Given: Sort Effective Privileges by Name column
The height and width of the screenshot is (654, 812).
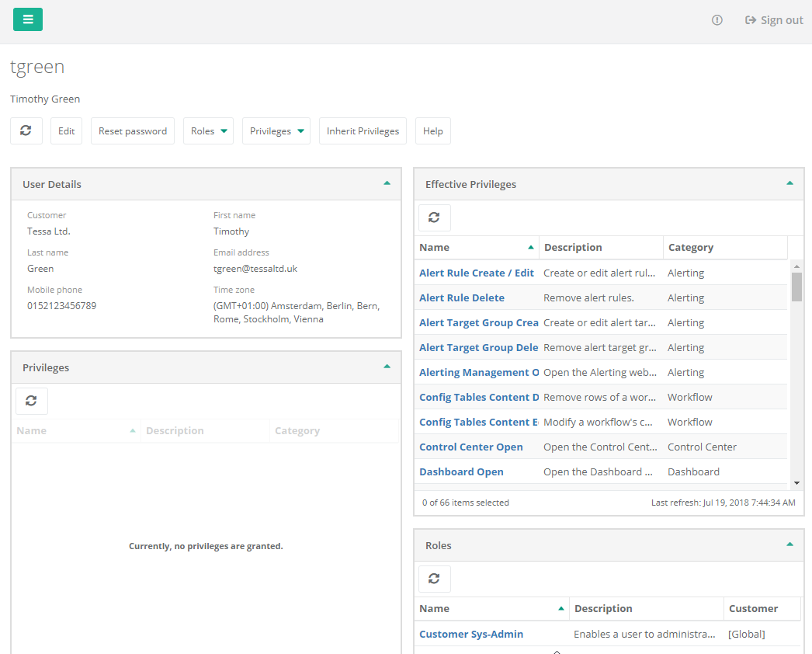Looking at the screenshot, I should pos(477,247).
